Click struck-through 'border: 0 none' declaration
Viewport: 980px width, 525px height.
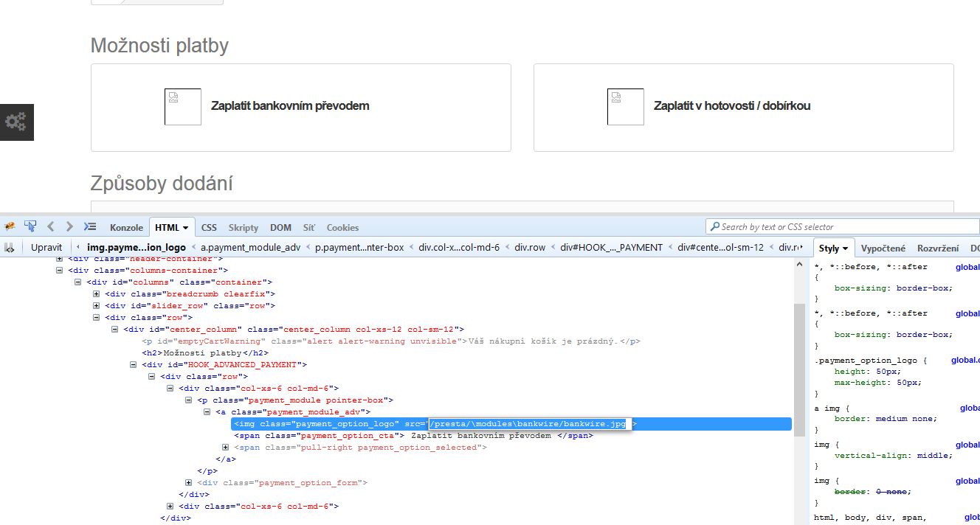coord(873,492)
